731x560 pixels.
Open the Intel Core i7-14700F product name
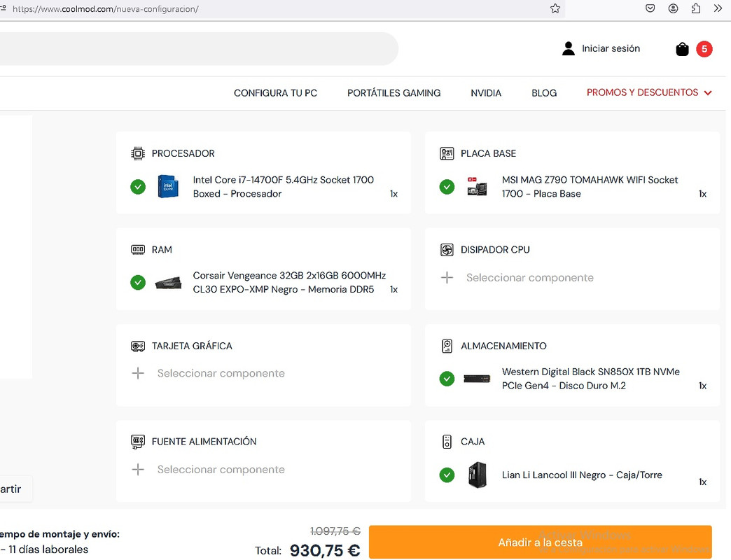pyautogui.click(x=284, y=186)
